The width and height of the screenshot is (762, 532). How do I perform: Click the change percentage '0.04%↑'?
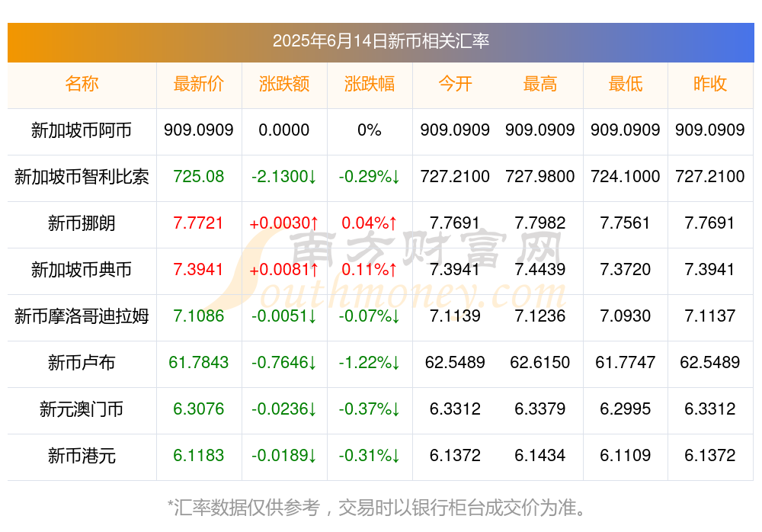click(x=370, y=223)
